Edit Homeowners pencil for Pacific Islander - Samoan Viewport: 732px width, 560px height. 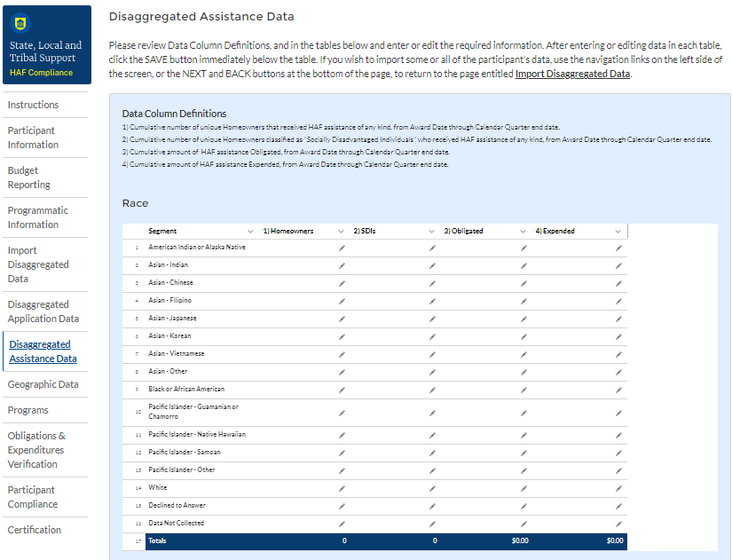[x=342, y=453]
